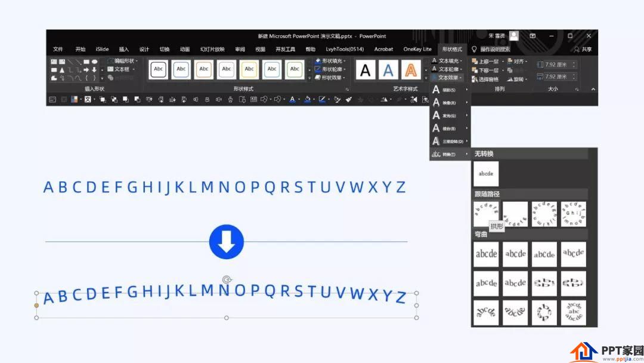Apply the downward arch path effect

tap(515, 214)
